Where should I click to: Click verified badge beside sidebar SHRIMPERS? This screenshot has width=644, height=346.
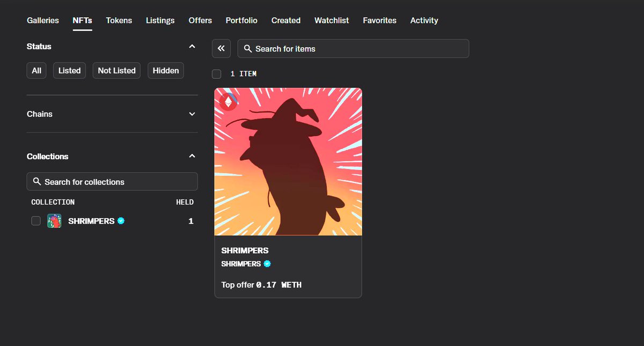tap(121, 220)
